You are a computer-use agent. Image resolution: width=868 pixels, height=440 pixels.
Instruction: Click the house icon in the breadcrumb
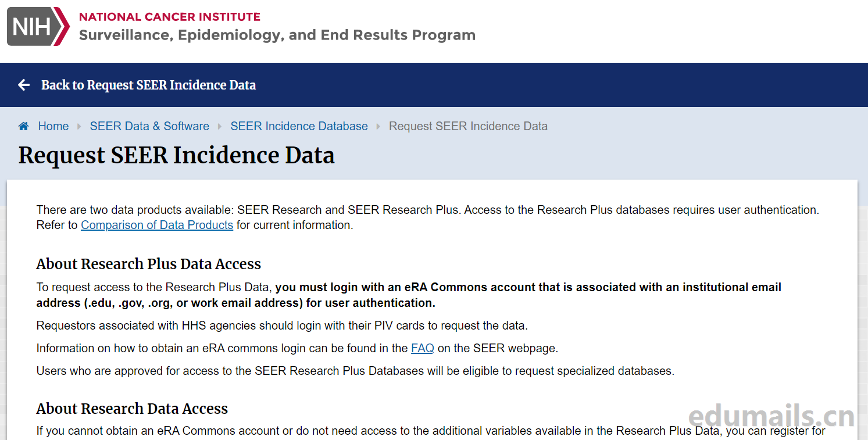click(x=24, y=126)
